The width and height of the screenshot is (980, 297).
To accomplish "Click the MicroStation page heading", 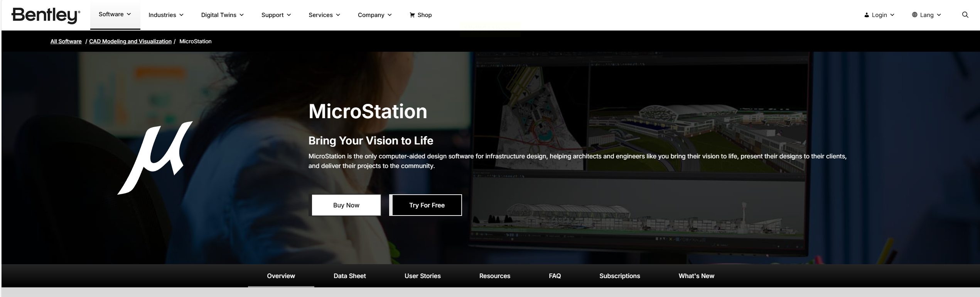I will pyautogui.click(x=368, y=111).
